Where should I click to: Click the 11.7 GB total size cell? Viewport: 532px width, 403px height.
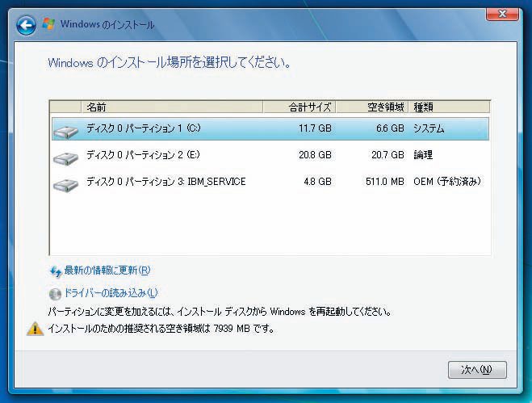pos(315,128)
